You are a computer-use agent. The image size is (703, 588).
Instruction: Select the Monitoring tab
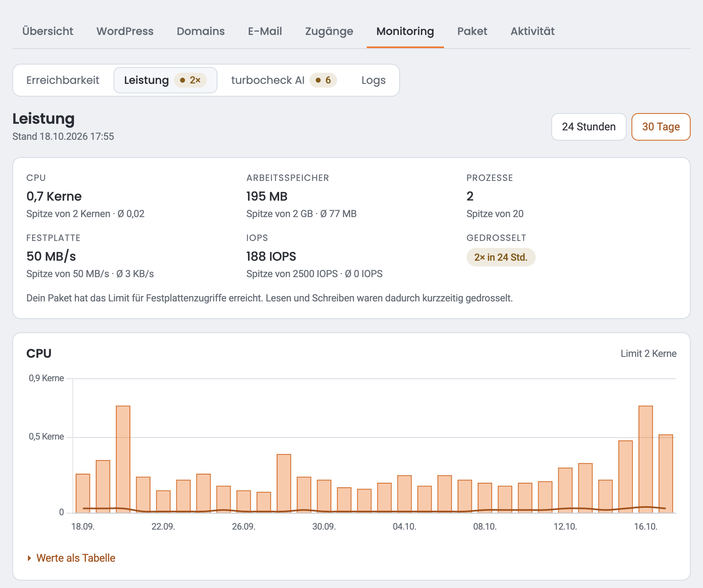tap(405, 31)
